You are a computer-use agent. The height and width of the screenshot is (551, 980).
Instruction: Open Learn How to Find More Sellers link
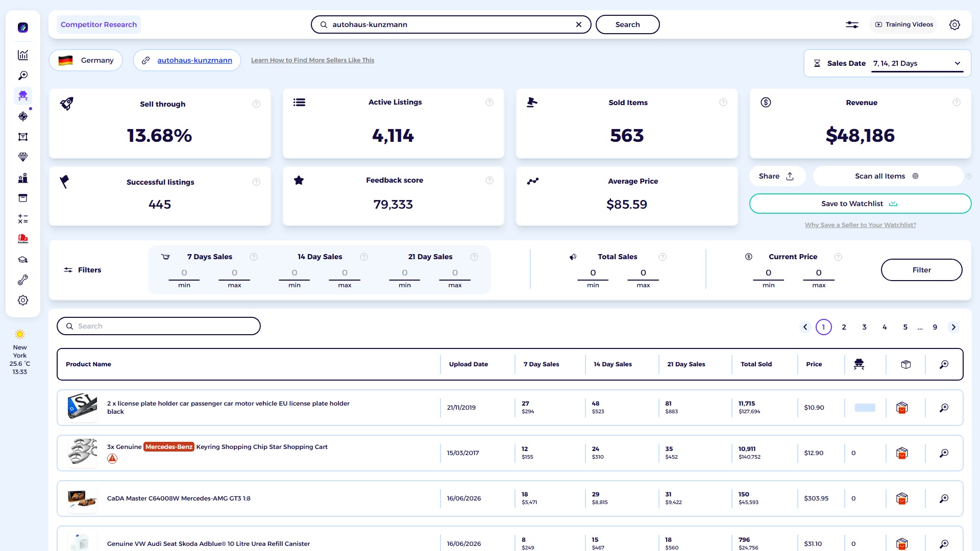tap(312, 60)
